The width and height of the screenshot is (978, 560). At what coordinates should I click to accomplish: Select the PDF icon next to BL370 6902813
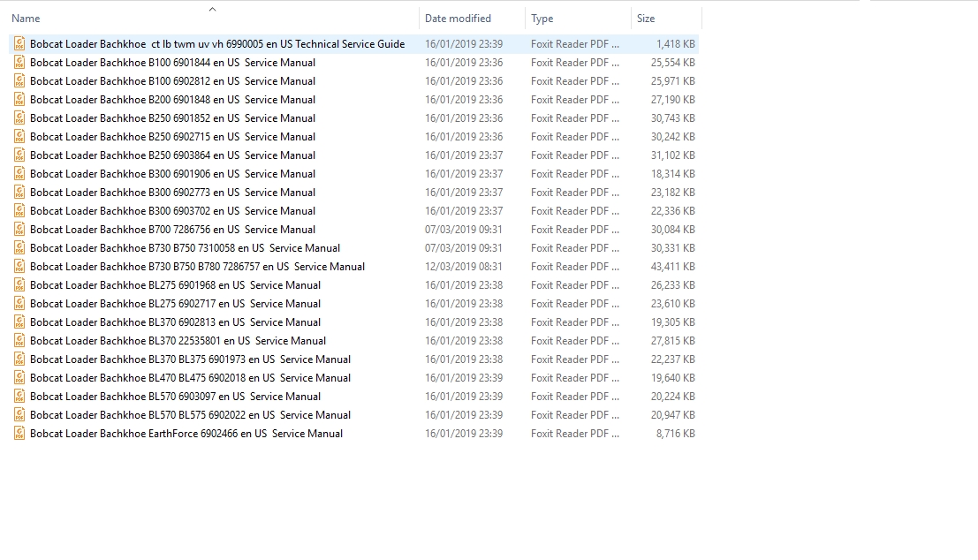point(19,322)
